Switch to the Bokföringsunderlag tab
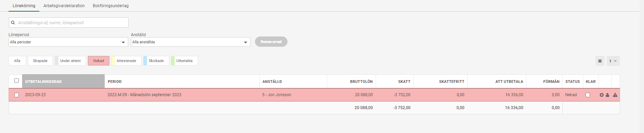The height and width of the screenshot is (133, 644). coord(111,6)
